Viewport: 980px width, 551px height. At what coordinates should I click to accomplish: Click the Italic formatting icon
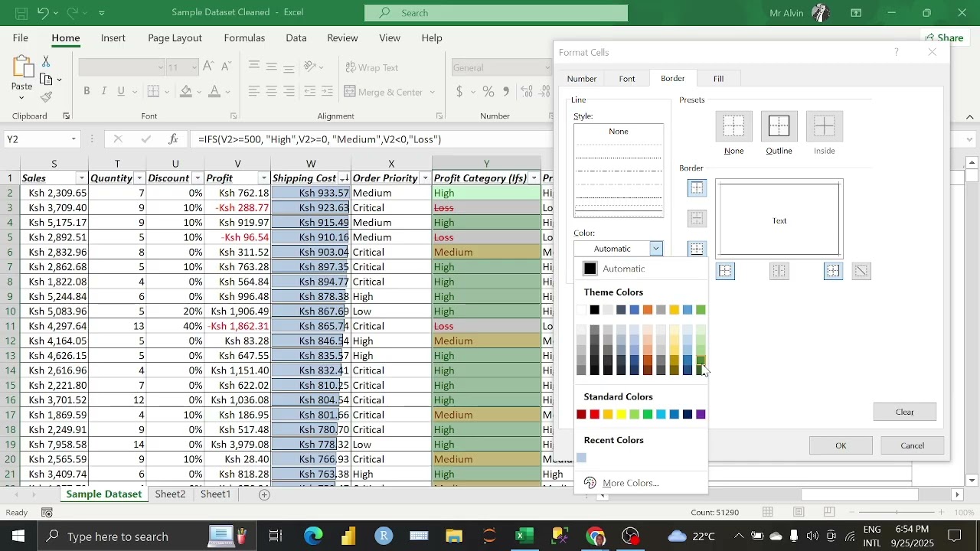click(103, 92)
